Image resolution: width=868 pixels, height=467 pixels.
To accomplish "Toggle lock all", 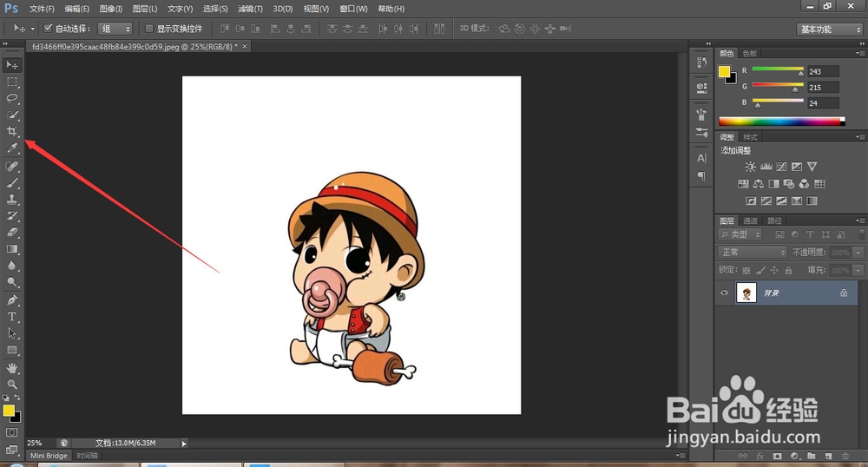I will pos(788,270).
